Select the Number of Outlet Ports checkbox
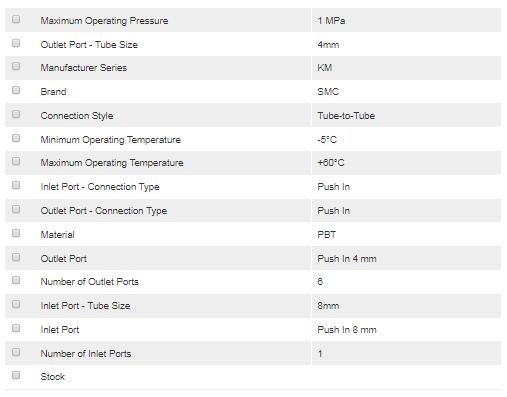The height and width of the screenshot is (397, 507). tap(16, 280)
